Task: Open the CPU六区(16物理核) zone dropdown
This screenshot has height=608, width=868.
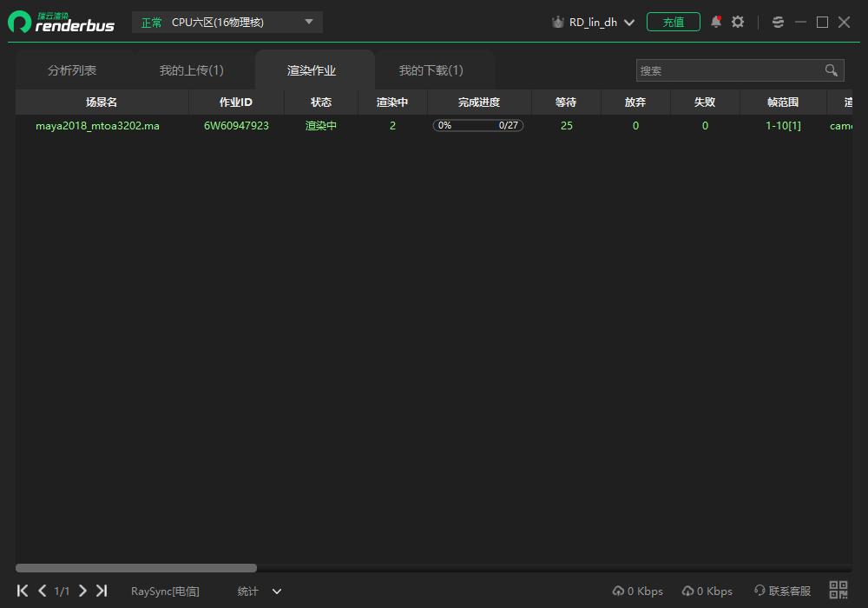Action: click(226, 22)
